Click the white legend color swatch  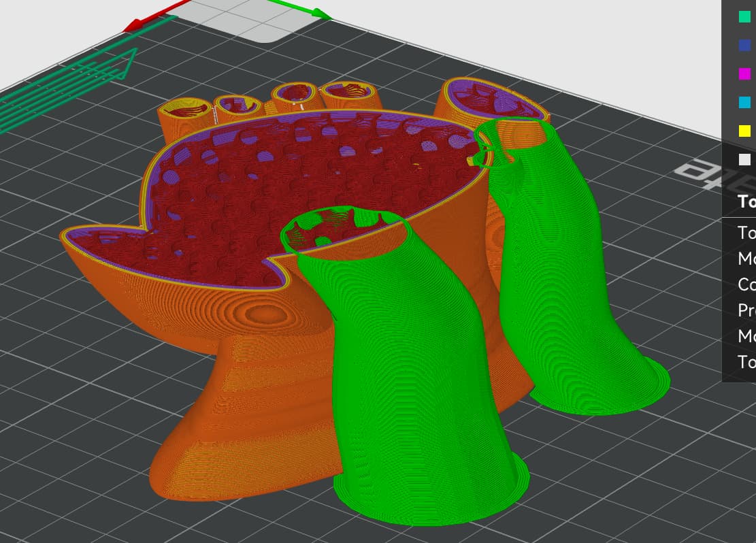745,160
